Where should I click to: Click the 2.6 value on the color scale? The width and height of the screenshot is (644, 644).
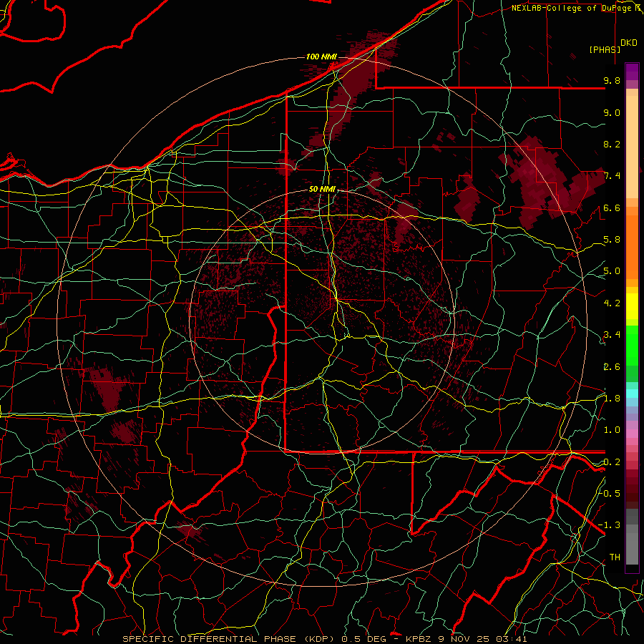coord(612,367)
